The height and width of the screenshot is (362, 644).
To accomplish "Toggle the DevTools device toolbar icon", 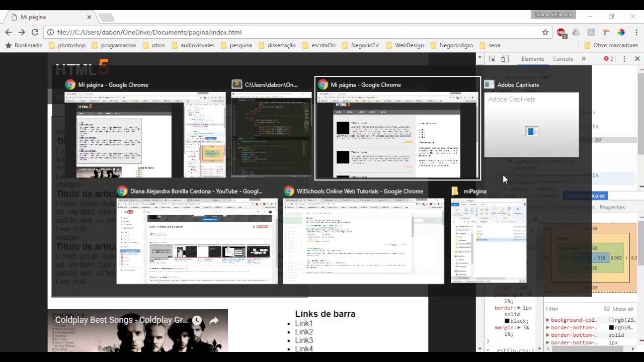I will tap(505, 59).
